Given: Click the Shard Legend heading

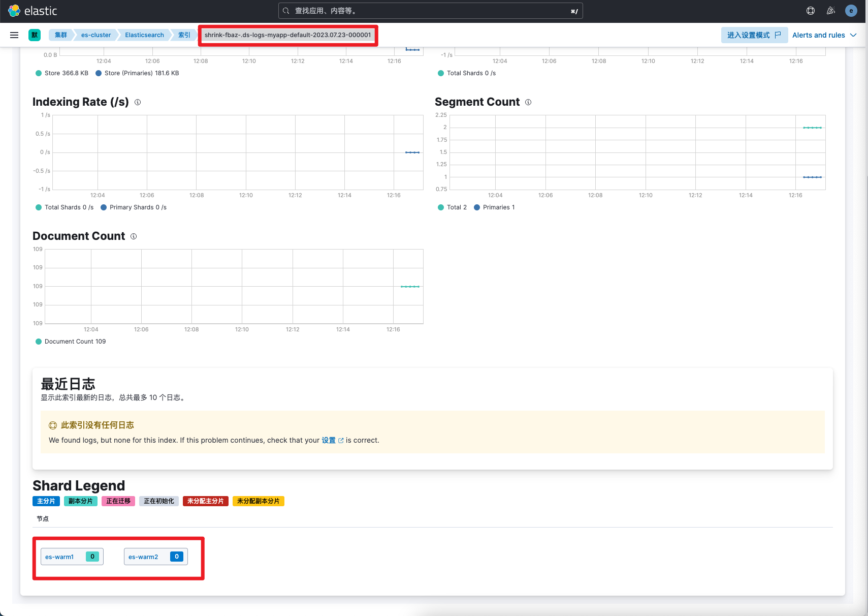Looking at the screenshot, I should click(79, 485).
